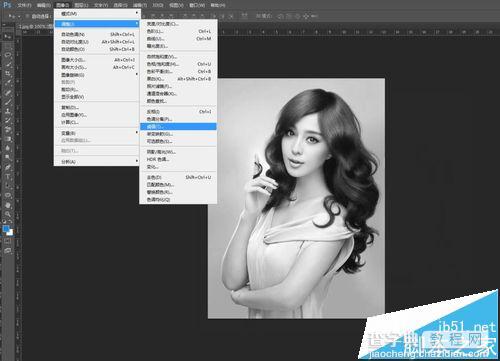Select the Path Selection tool
Image resolution: width=500 pixels, height=361 pixels.
click(8, 186)
